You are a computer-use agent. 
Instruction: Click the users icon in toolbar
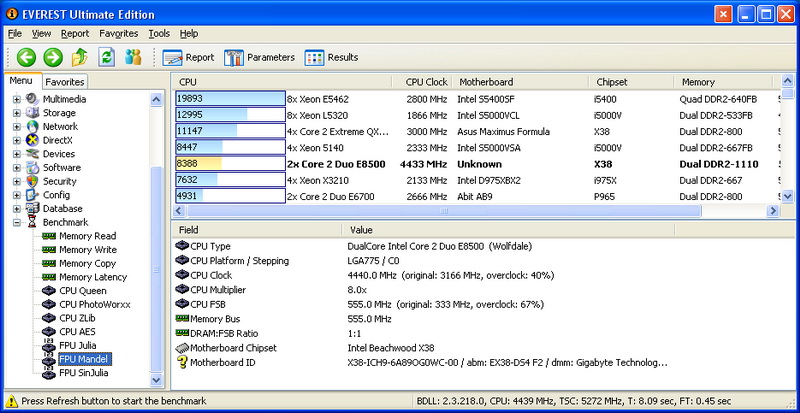[x=133, y=57]
